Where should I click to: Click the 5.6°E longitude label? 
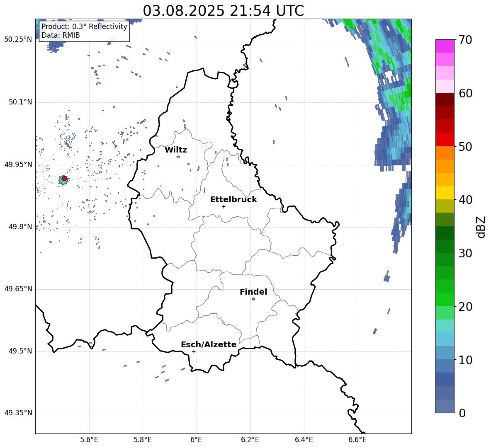89,440
